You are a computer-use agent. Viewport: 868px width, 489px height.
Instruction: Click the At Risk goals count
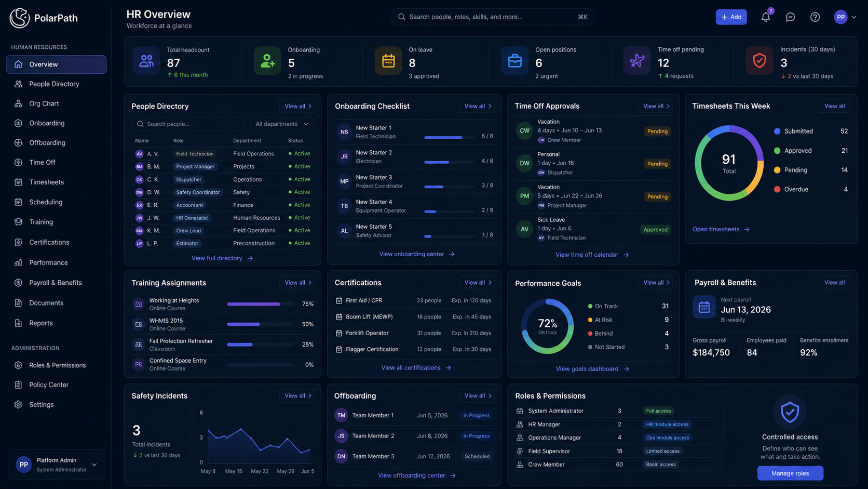[667, 320]
